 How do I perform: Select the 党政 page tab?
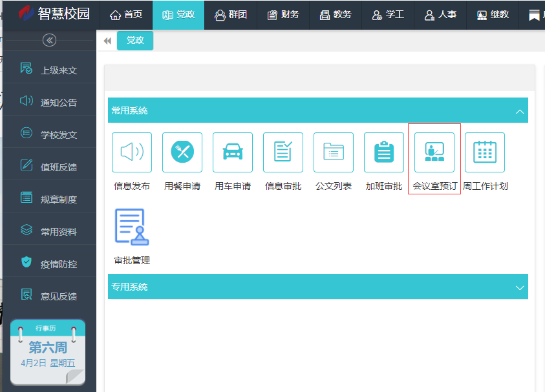135,40
